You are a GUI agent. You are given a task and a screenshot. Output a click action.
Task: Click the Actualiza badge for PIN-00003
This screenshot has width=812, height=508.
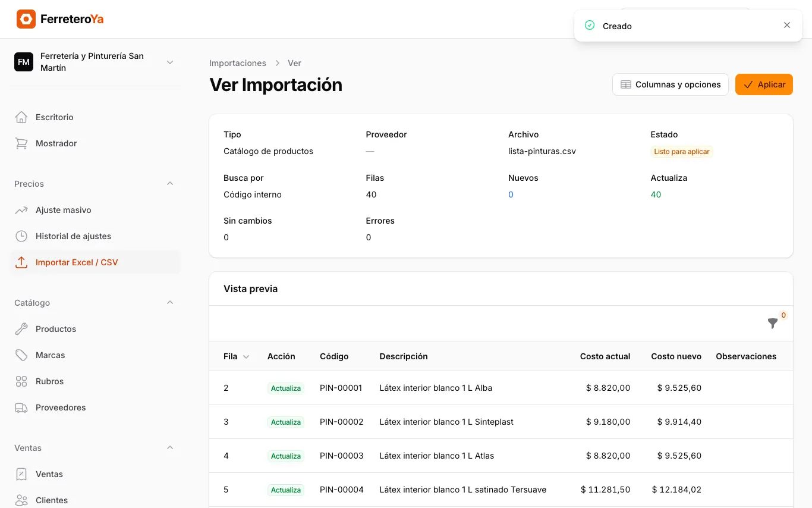[286, 456]
